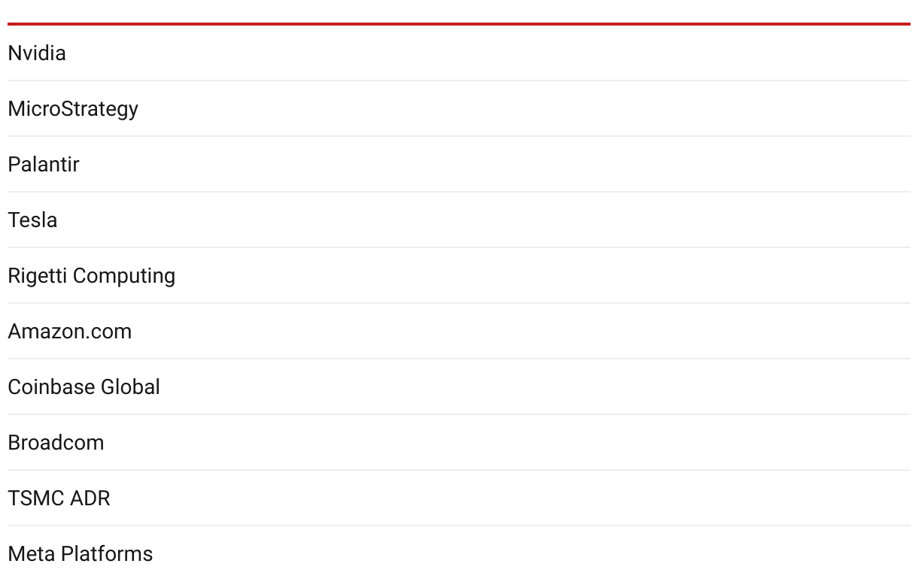Select Rigetti Computing from the list

92,276
